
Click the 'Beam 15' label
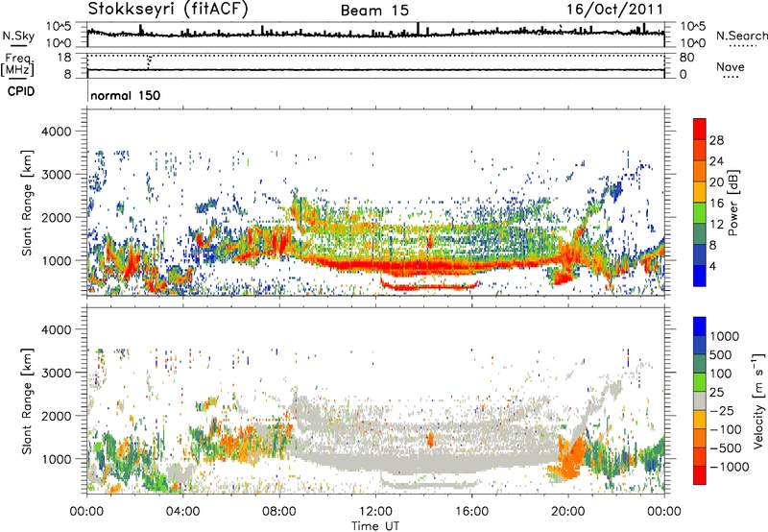[374, 11]
